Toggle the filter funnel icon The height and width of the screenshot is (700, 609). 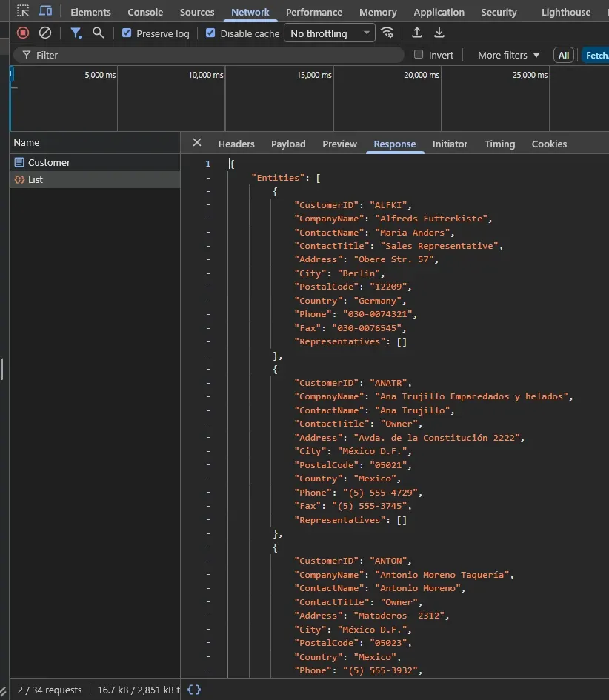pyautogui.click(x=76, y=33)
